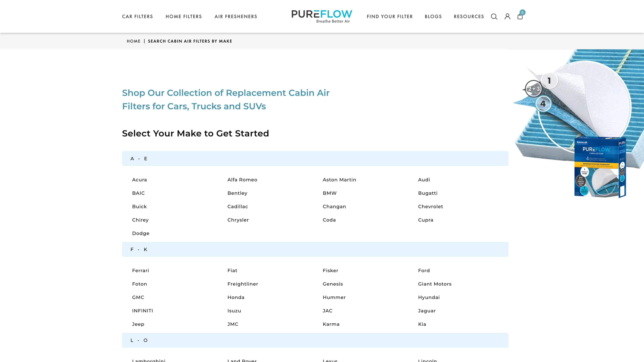644x362 pixels.
Task: Click the account icon
Action: [x=507, y=16]
